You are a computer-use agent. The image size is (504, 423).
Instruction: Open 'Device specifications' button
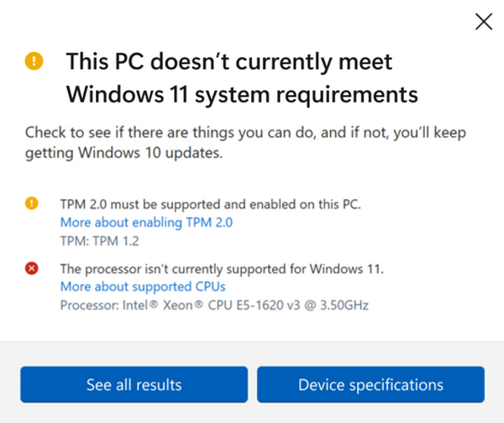[370, 385]
